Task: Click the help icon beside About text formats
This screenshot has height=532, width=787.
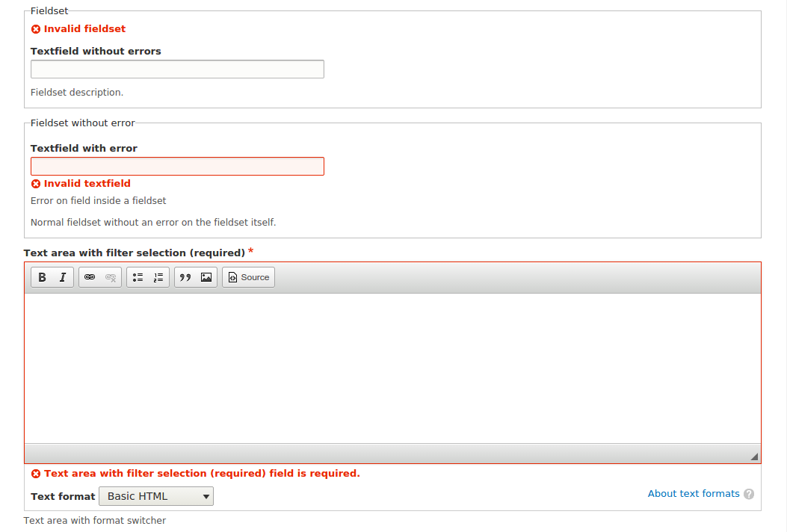Action: coord(749,493)
